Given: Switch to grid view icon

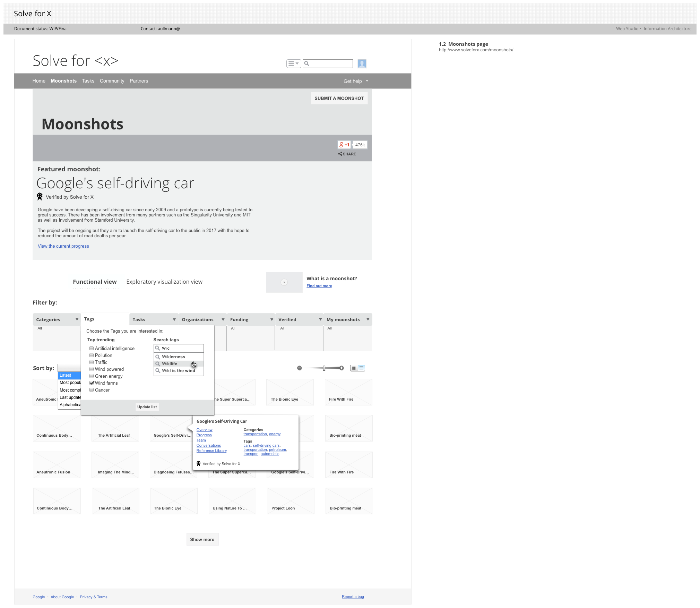Looking at the screenshot, I should (354, 368).
